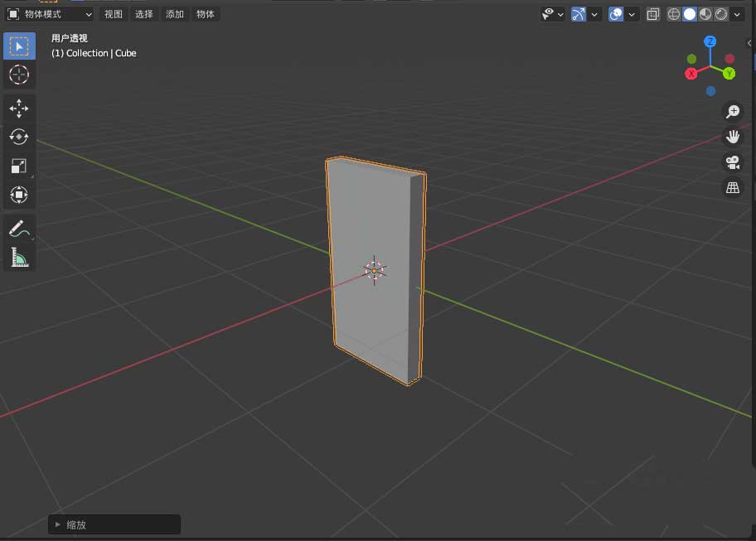Click the red X axis gizmo
This screenshot has height=541, width=756.
point(691,74)
